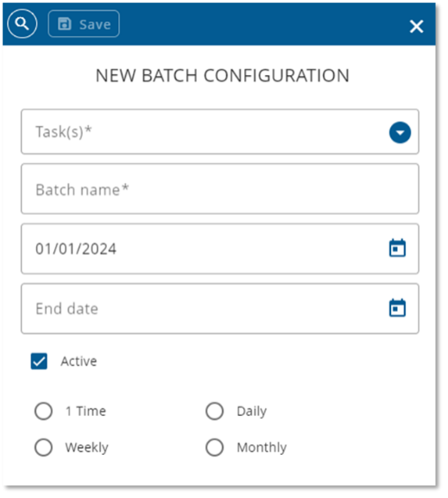The height and width of the screenshot is (498, 448).
Task: Focus the Batch name input field
Action: pyautogui.click(x=220, y=189)
